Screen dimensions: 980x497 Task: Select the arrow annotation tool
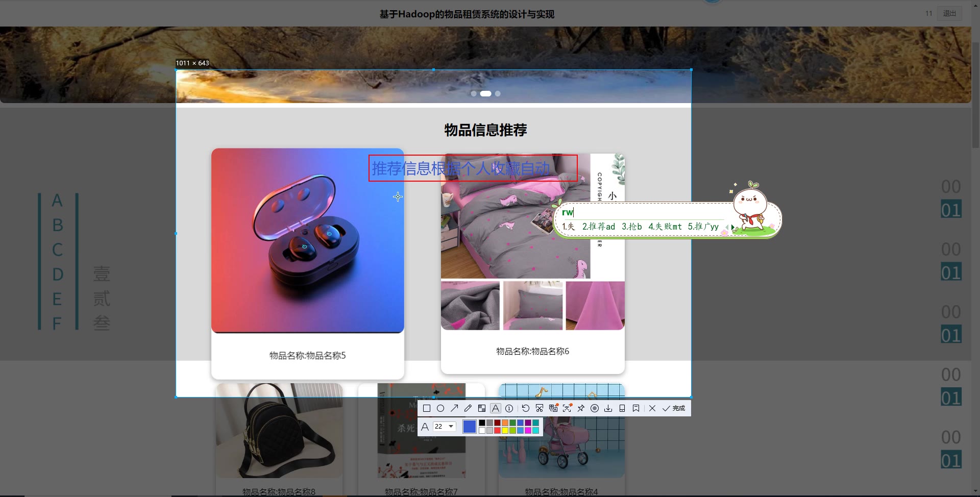(x=454, y=408)
